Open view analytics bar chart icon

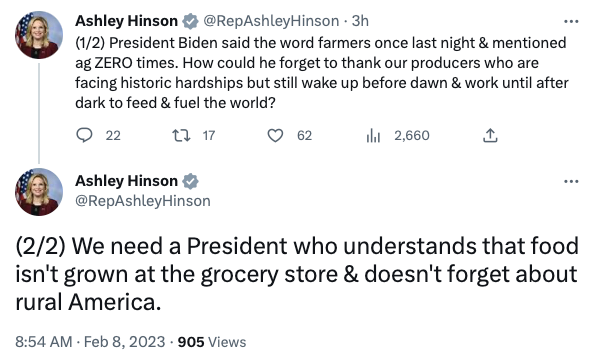point(373,136)
